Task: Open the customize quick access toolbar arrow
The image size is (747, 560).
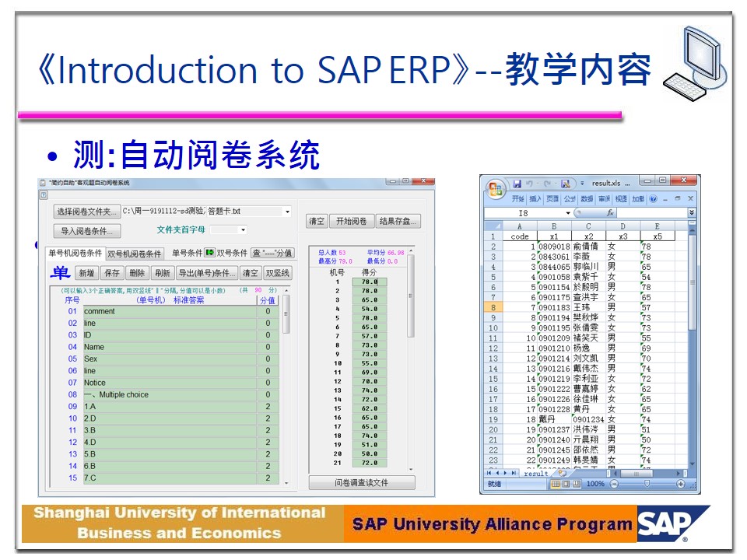Action: [x=582, y=184]
